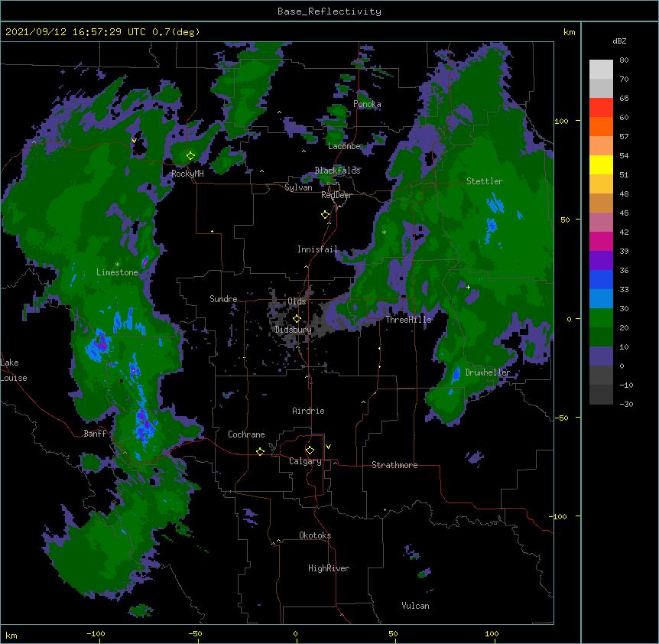Click the Calgary city label
This screenshot has width=659, height=644.
(x=306, y=461)
